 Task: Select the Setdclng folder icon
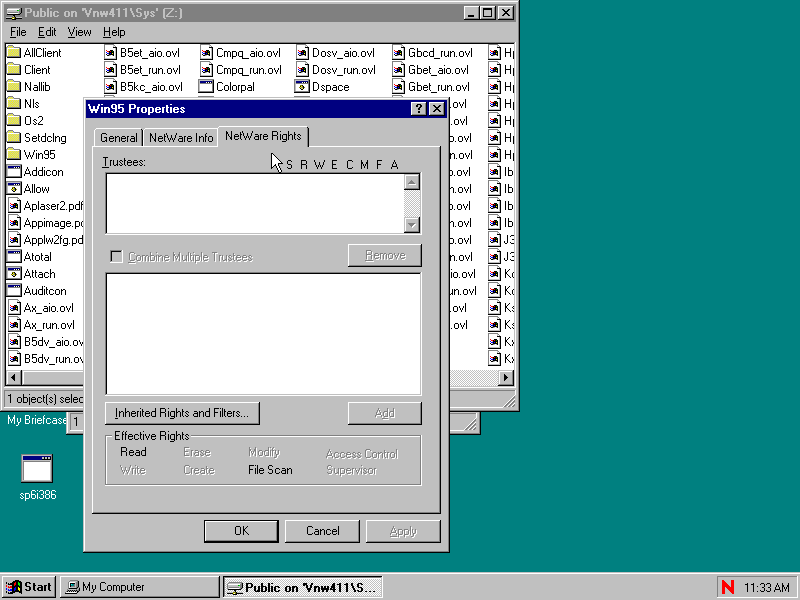click(x=14, y=138)
